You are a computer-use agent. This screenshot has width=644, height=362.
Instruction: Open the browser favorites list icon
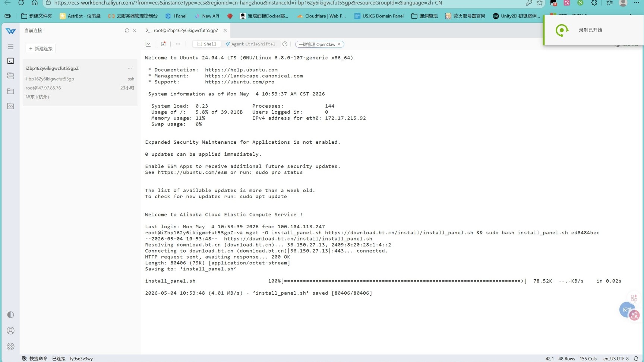609,3
